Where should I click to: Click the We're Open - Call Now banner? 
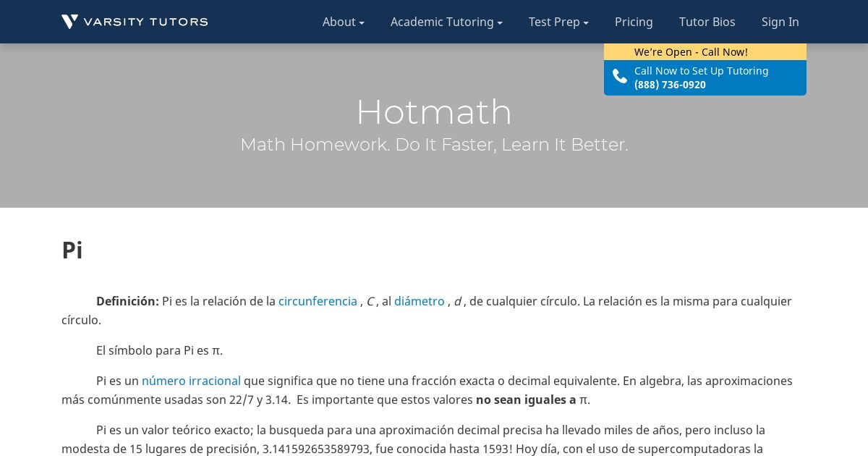[705, 52]
